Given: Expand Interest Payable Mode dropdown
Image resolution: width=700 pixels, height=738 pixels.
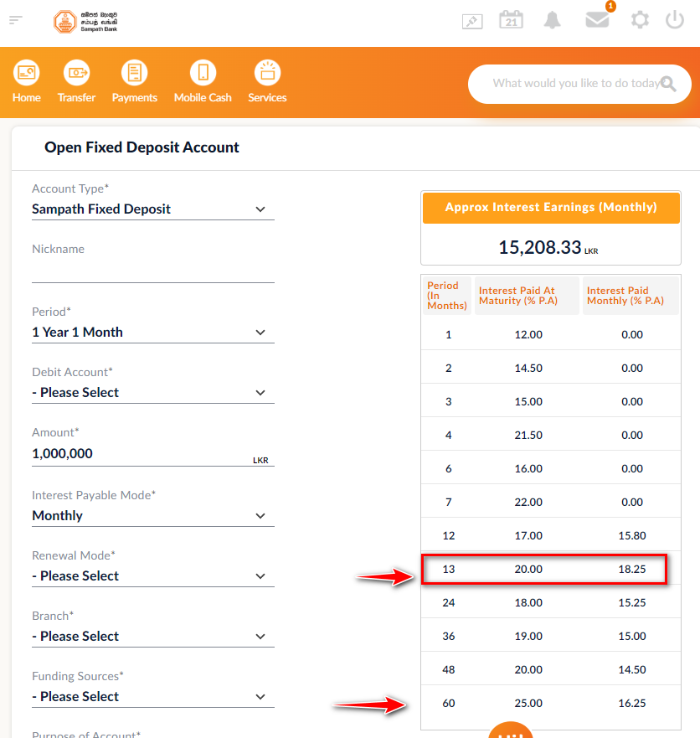Looking at the screenshot, I should tap(153, 516).
